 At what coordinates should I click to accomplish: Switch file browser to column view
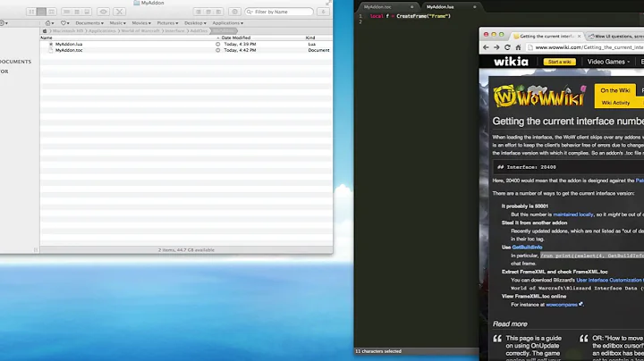click(51, 12)
